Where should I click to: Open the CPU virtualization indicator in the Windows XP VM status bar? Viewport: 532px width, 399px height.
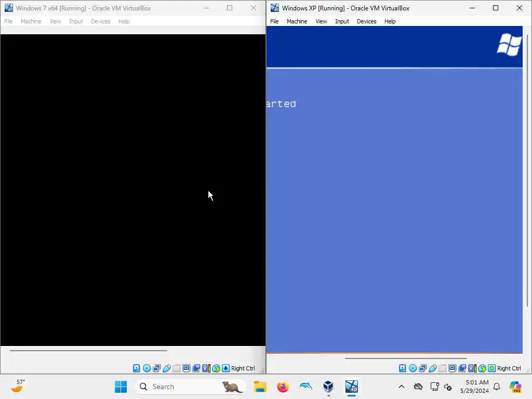coord(472,368)
